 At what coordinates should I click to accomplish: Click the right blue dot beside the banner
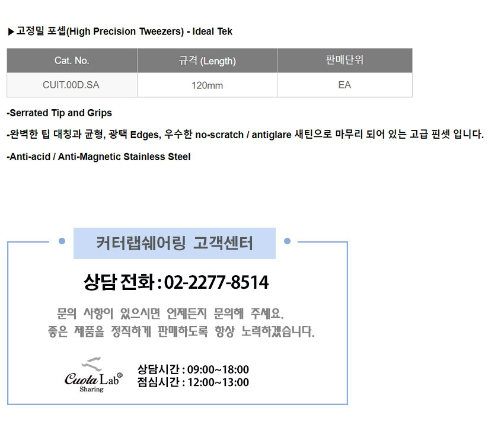coord(288,241)
